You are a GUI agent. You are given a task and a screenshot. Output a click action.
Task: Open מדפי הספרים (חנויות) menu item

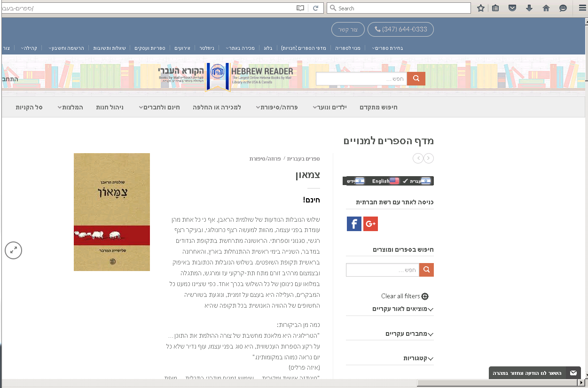point(304,48)
